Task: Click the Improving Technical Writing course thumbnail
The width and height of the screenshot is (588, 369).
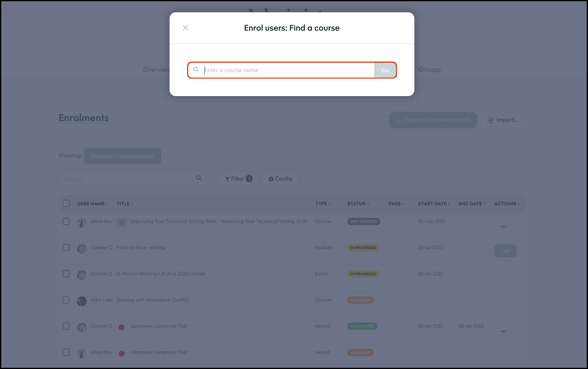Action: [x=121, y=222]
